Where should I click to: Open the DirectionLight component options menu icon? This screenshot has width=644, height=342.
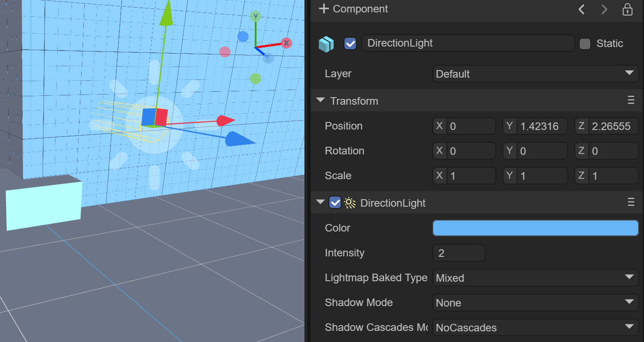click(631, 203)
